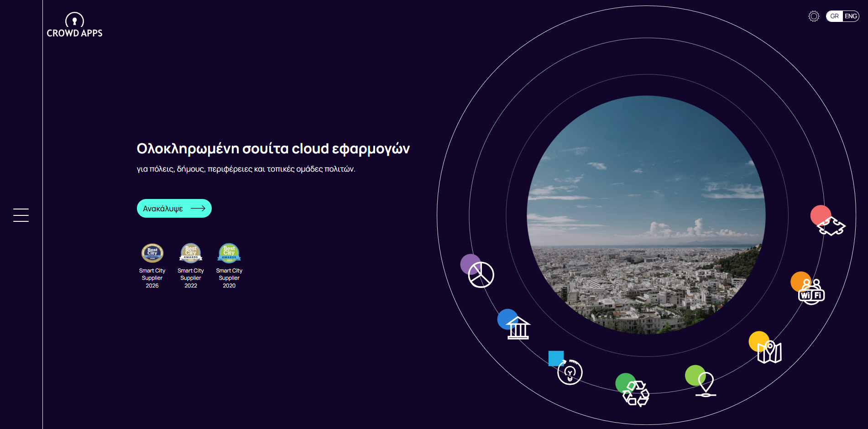Open the settings gear icon
The height and width of the screenshot is (429, 868).
tap(814, 16)
